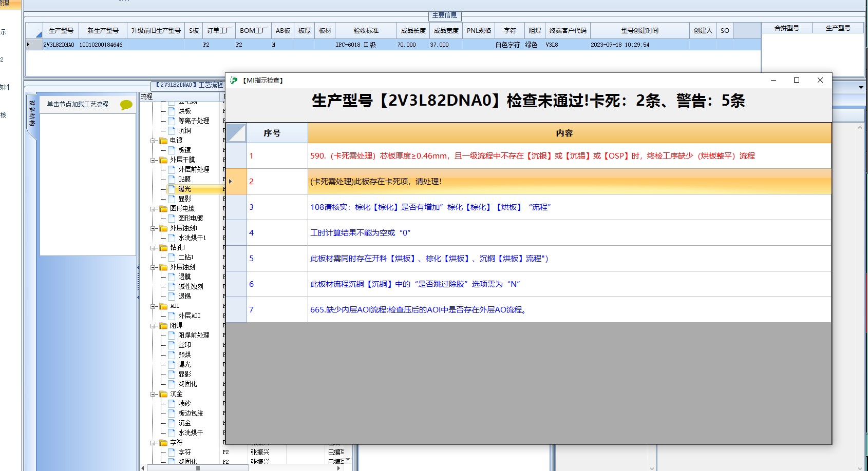The height and width of the screenshot is (471, 868).
Task: Collapse the 字符 folder node in the tree
Action: (153, 443)
